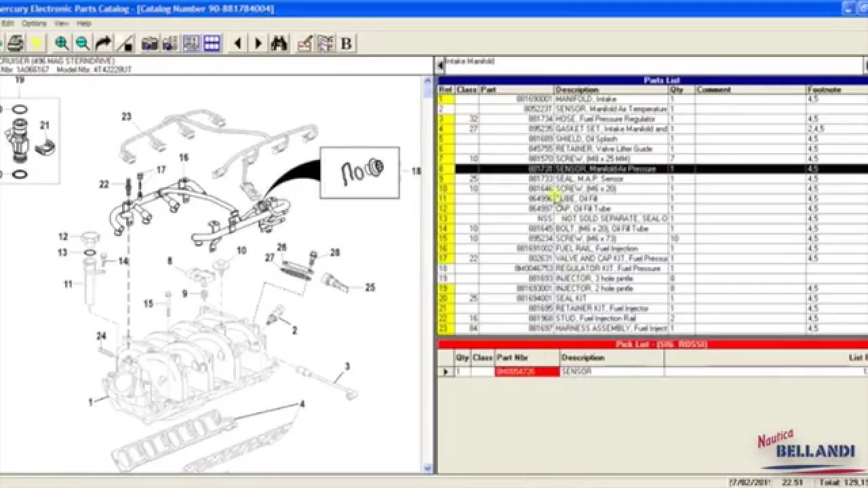
Task: Select the SEAL, M.A.P. Sensor row
Action: pyautogui.click(x=652, y=179)
